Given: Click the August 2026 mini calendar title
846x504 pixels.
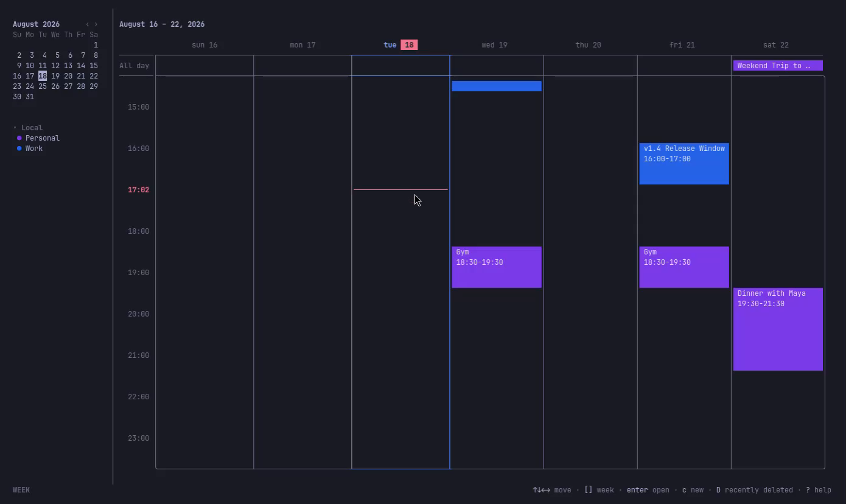Looking at the screenshot, I should pos(36,24).
